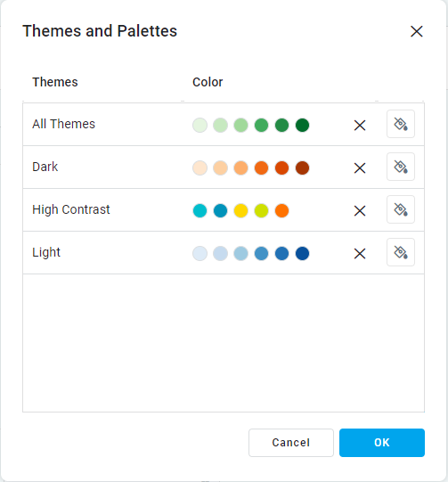The height and width of the screenshot is (482, 448).
Task: Select the darkest green swatch in All Themes
Action: [302, 125]
